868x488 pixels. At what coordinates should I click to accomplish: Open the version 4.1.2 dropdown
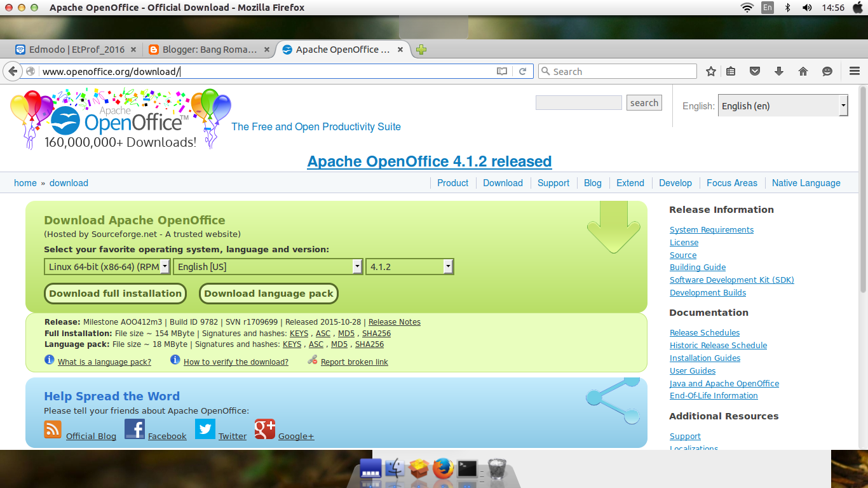[x=410, y=267]
